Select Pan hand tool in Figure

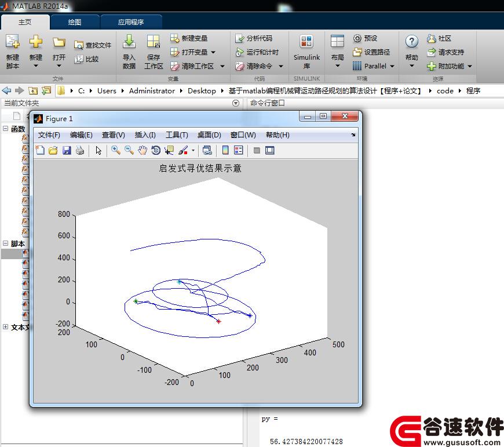click(143, 150)
